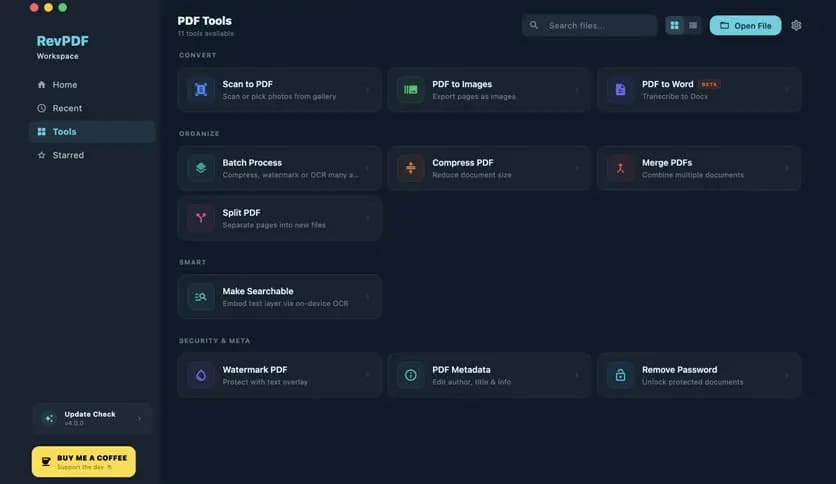836x484 pixels.
Task: Click the Make Searchable chevron arrow
Action: [367, 297]
